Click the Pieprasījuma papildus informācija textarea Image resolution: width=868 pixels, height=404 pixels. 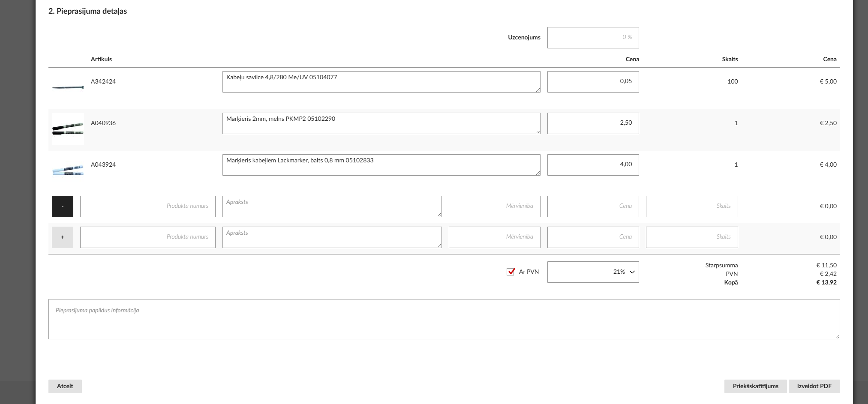click(x=444, y=319)
